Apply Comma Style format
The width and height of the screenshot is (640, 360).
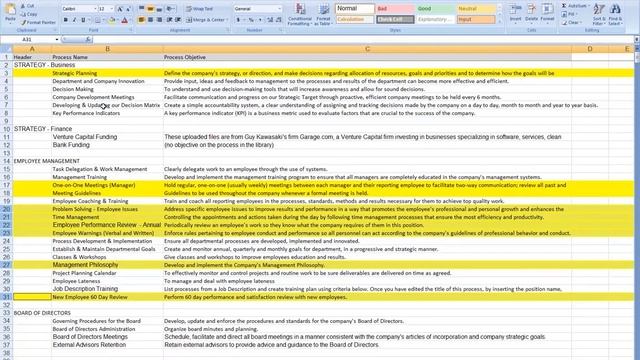click(x=260, y=20)
